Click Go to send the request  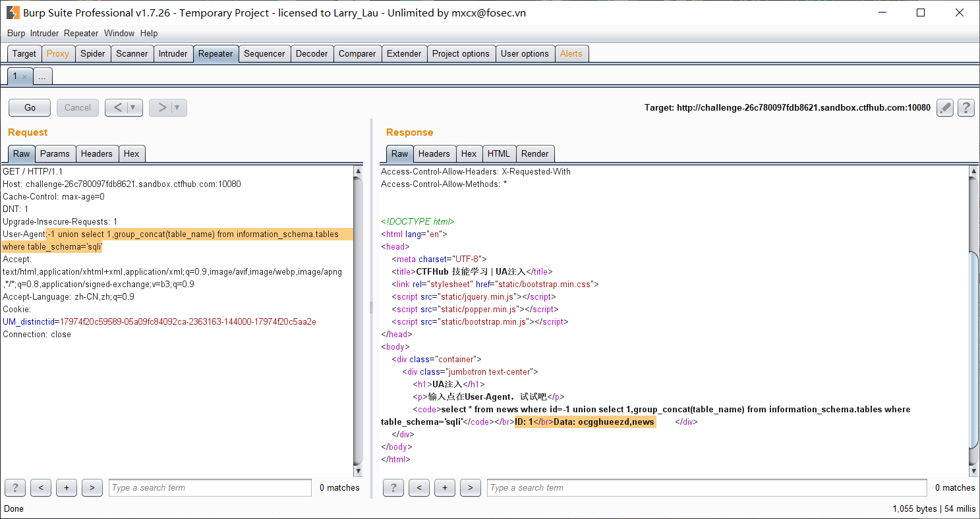click(x=30, y=107)
